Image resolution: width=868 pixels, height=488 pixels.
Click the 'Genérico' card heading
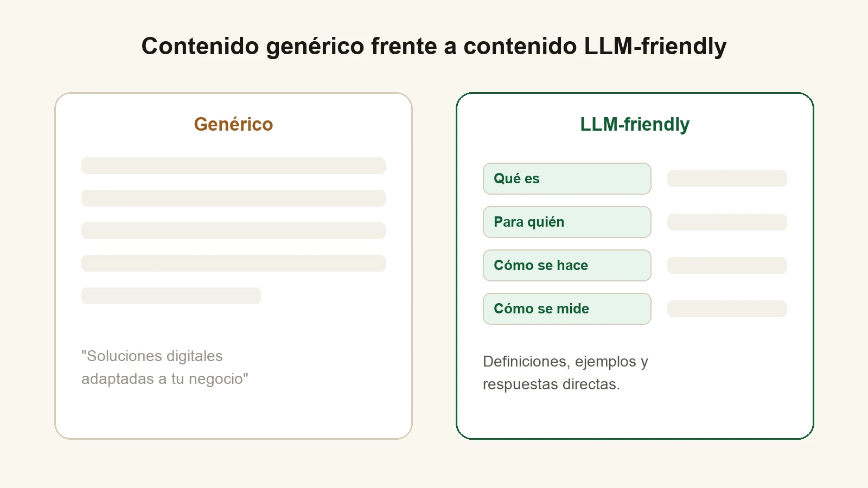pos(233,124)
